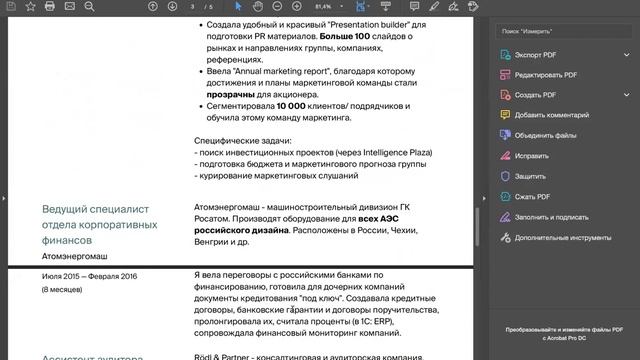This screenshot has width=640, height=360.
Task: Open Заполнить и подписать tool
Action: (x=551, y=217)
